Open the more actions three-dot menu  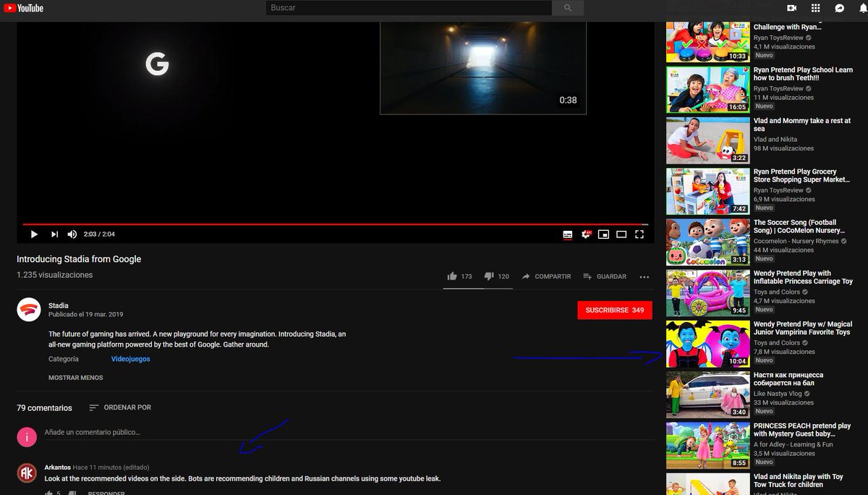coord(644,276)
